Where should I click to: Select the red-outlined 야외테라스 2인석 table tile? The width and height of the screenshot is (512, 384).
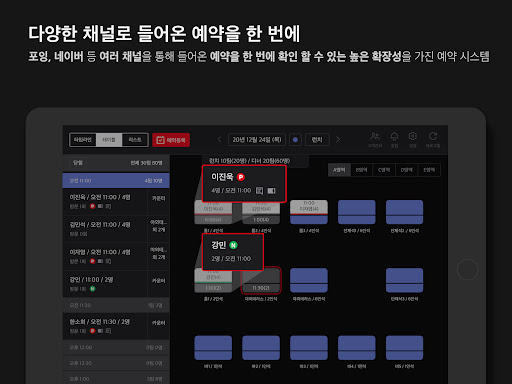click(261, 280)
